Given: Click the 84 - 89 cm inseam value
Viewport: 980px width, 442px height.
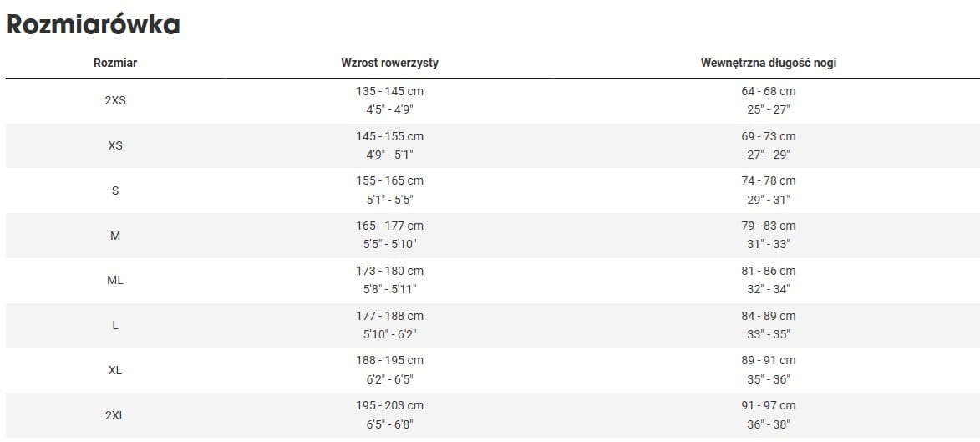Looking at the screenshot, I should (768, 316).
